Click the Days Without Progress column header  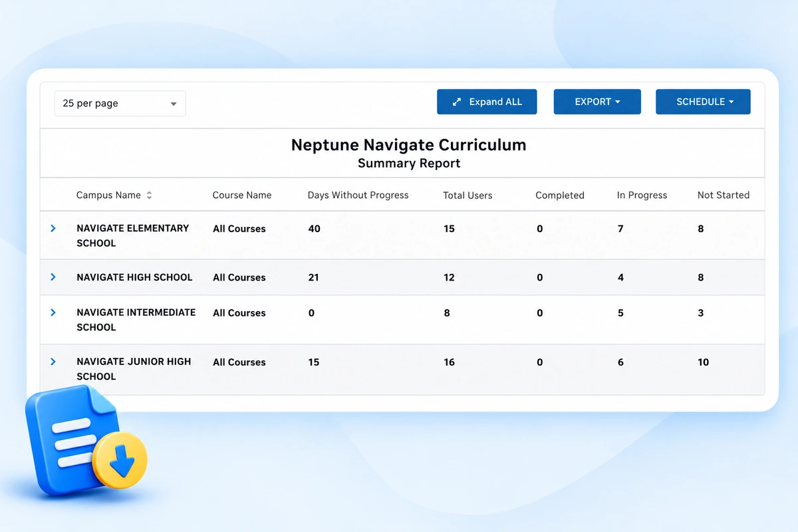pos(358,195)
